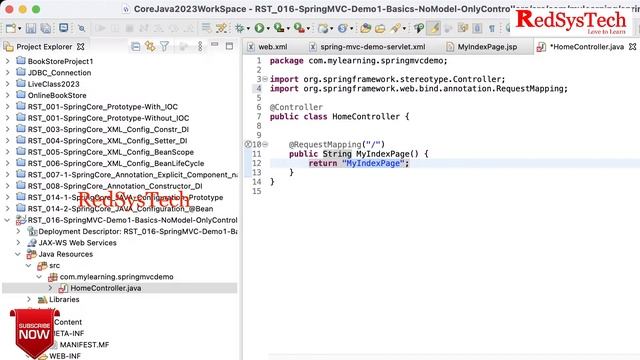Click the External Tools run icon
This screenshot has height=360, width=640.
pyautogui.click(x=299, y=28)
